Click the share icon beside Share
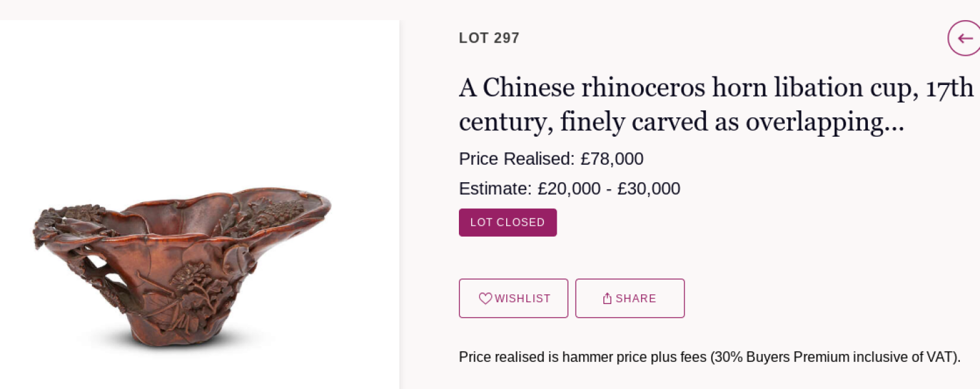This screenshot has width=980, height=389. 607,298
